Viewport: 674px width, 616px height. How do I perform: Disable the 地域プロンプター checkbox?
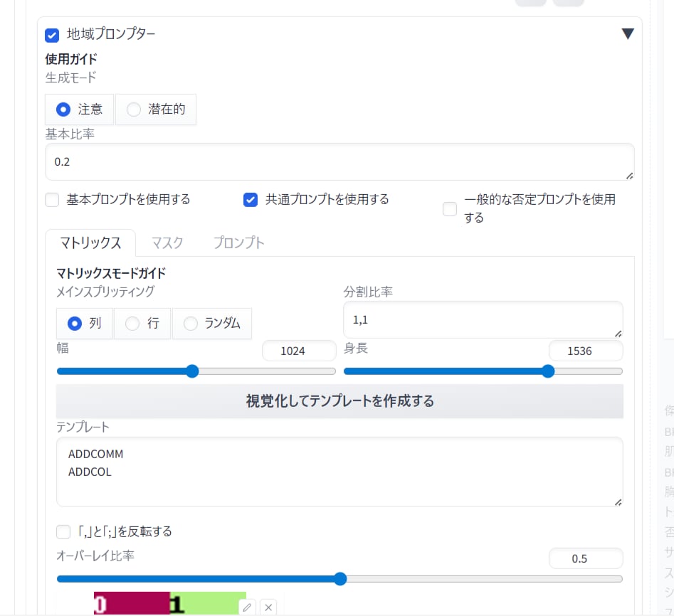click(52, 35)
